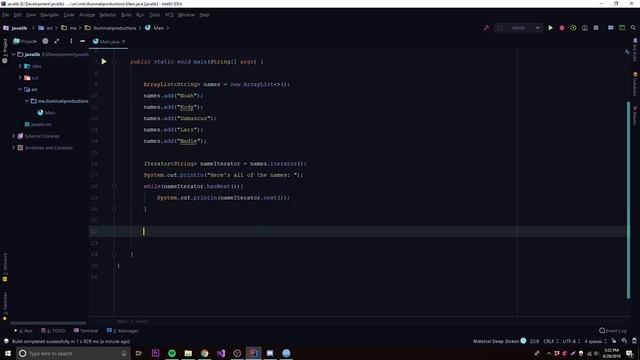Open the Ant Build side tool window
This screenshot has height=360, width=640.
[x=635, y=50]
